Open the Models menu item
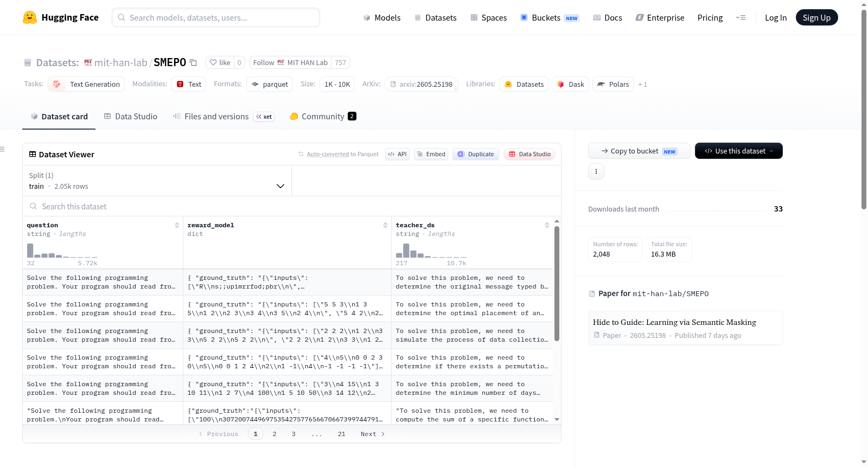The width and height of the screenshot is (868, 467). [381, 17]
